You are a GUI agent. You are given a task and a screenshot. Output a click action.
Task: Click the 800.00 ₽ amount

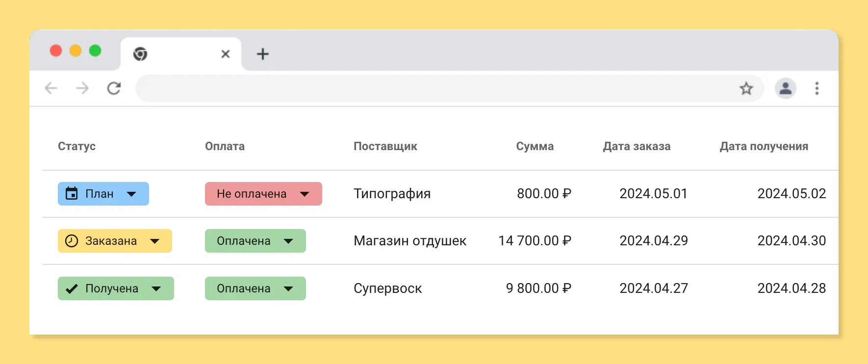[x=544, y=194]
